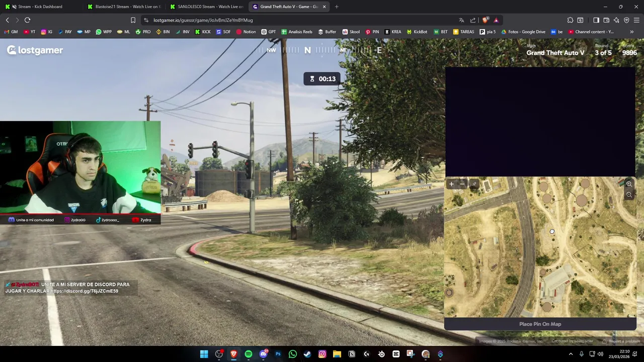Open Brave Wallet icon
The height and width of the screenshot is (362, 644).
[x=606, y=20]
